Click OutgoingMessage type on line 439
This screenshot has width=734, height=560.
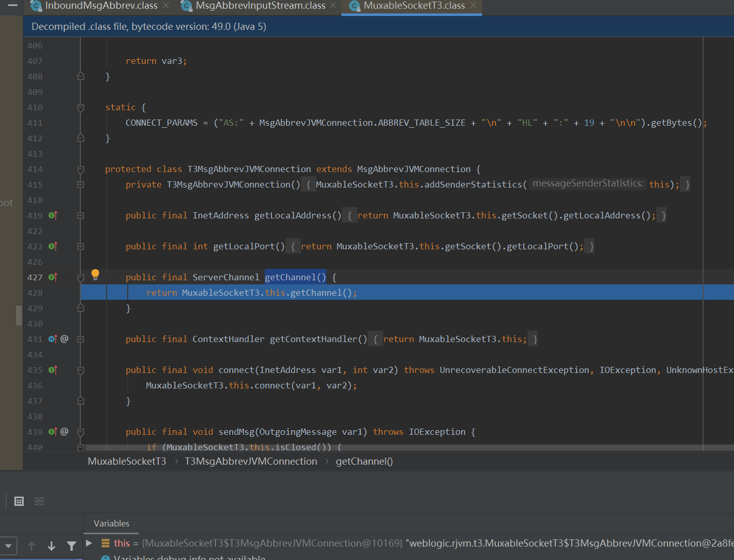tap(298, 432)
